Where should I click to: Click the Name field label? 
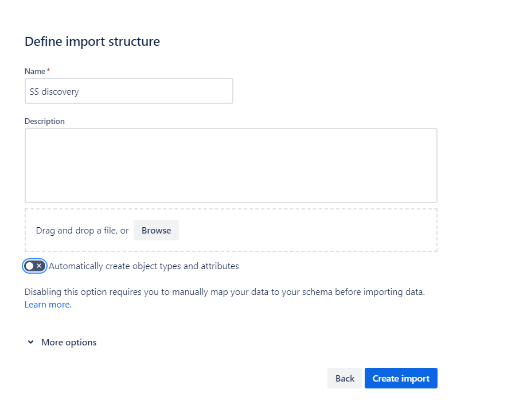pos(34,71)
